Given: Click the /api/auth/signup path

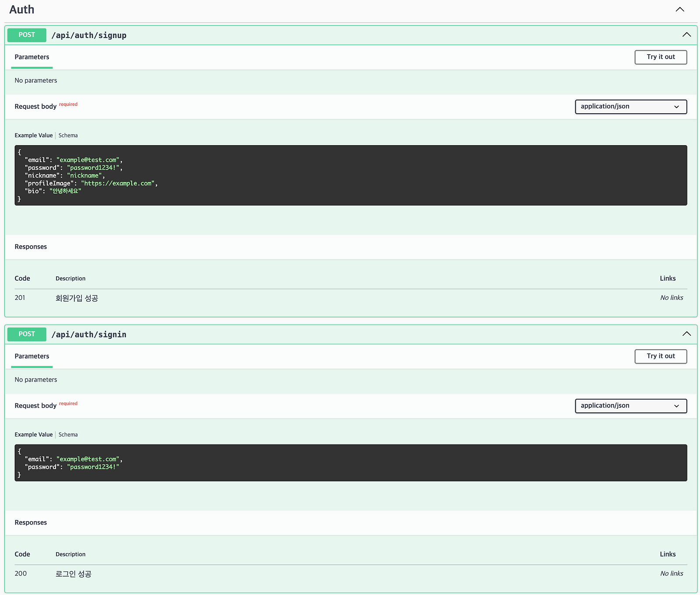Looking at the screenshot, I should click(x=89, y=35).
